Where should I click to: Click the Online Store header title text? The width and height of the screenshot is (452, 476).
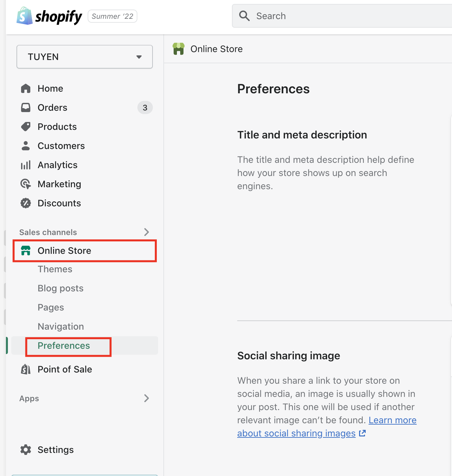(x=216, y=49)
